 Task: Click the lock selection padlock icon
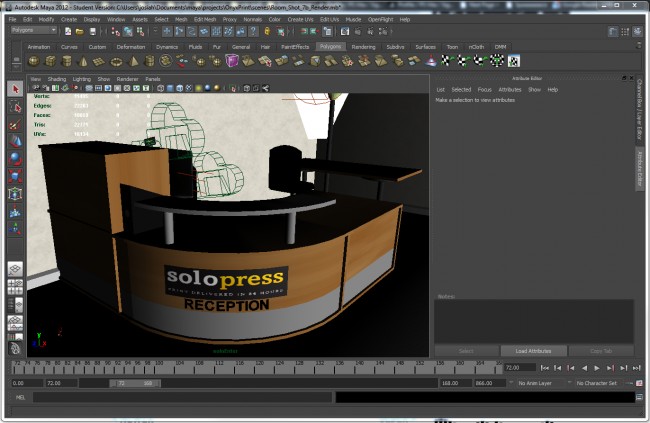point(267,31)
